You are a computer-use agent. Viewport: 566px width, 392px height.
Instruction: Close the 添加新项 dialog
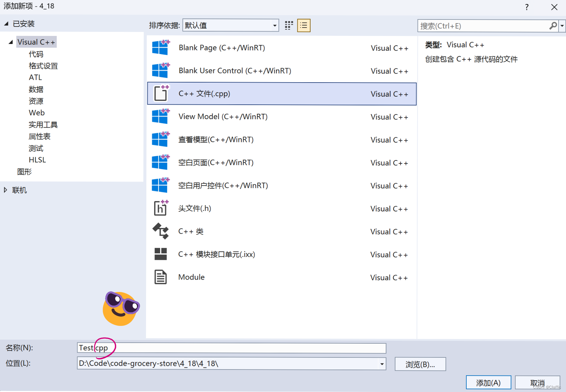tap(554, 7)
